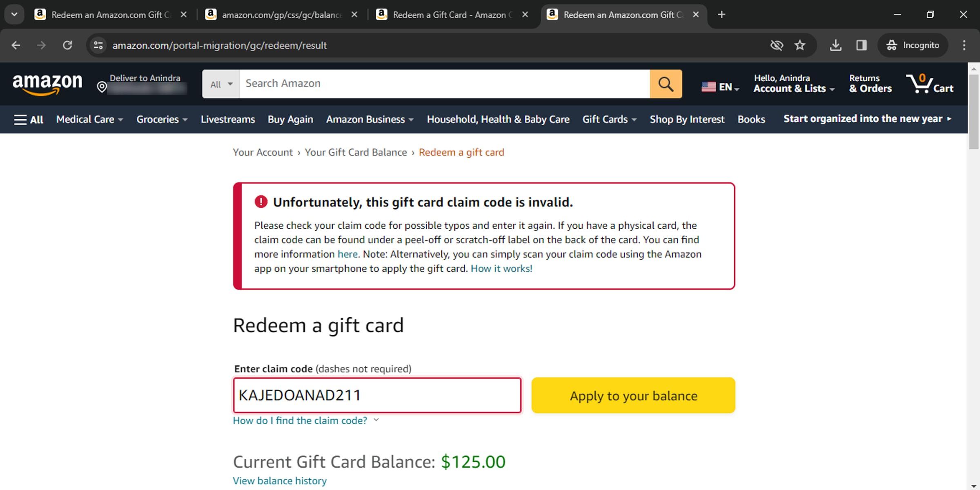The width and height of the screenshot is (980, 490).
Task: Expand "How do I find the claim code?"
Action: [305, 421]
